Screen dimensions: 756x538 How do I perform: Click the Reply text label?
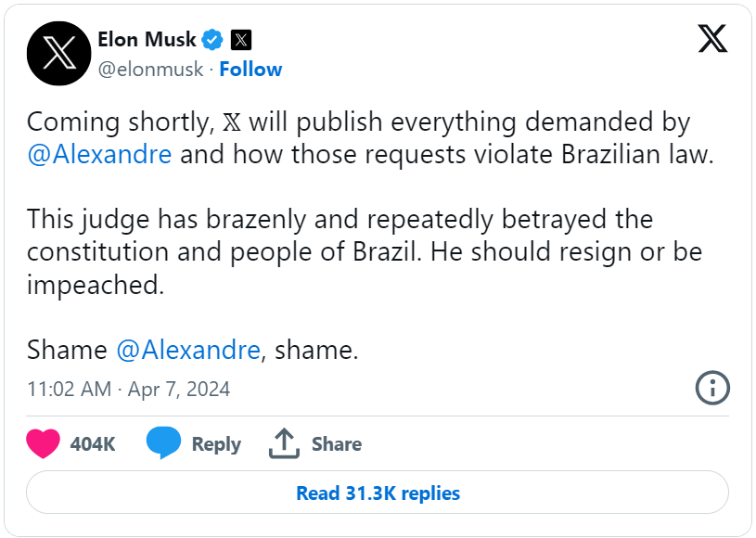(216, 444)
